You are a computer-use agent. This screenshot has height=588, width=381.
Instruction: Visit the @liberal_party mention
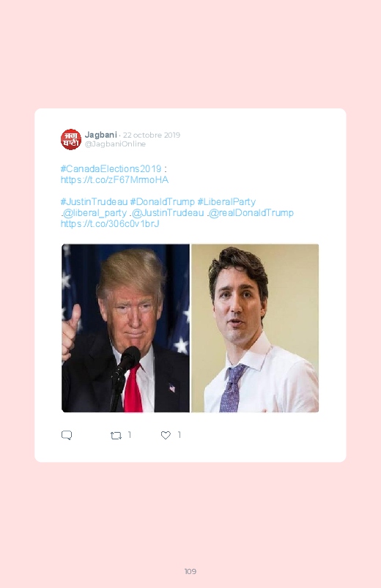pos(95,213)
